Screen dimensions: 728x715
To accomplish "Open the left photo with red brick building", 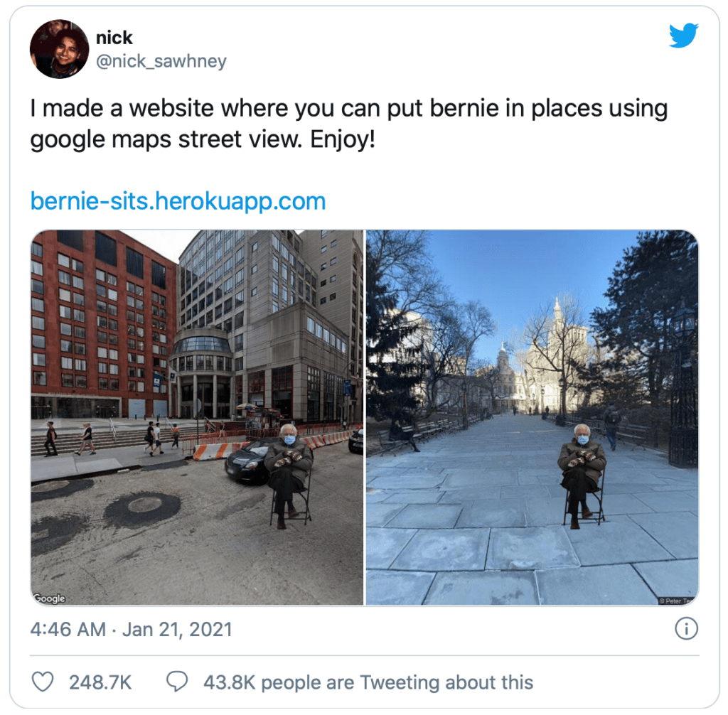I will (x=197, y=417).
